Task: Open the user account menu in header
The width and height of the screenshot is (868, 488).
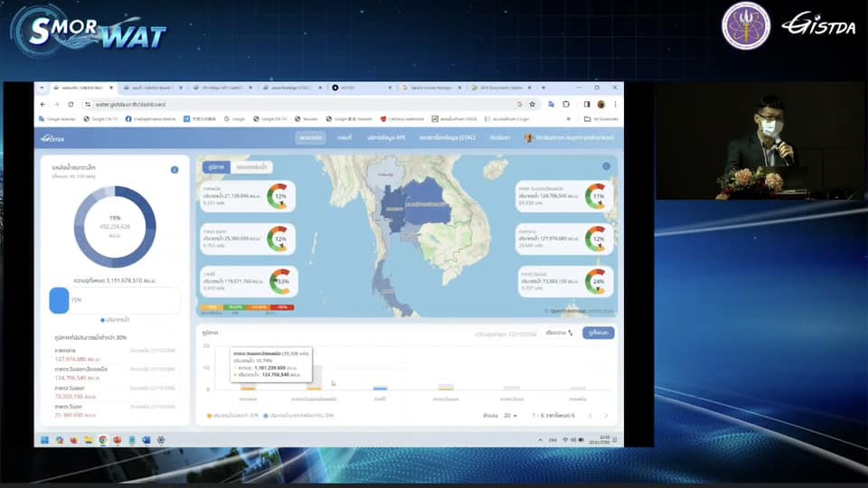Action: pos(570,138)
